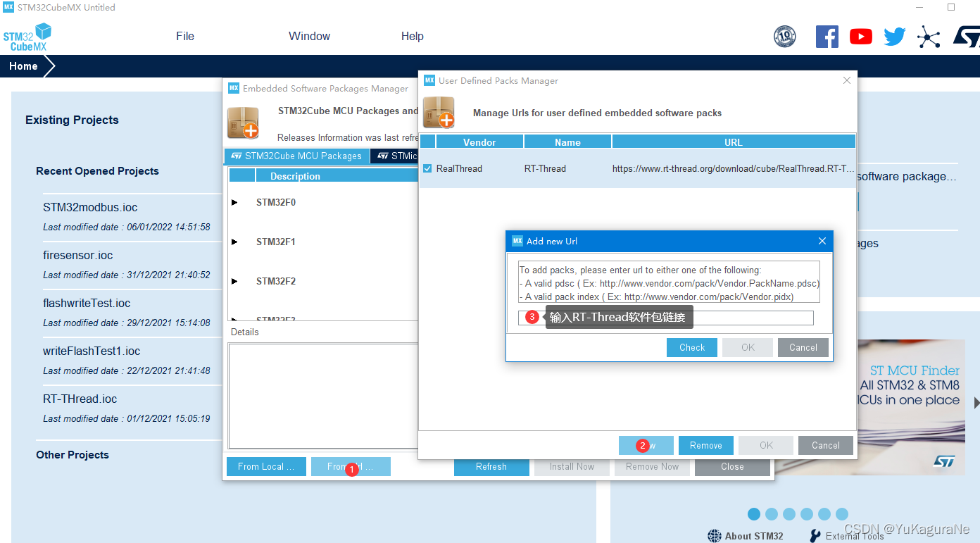
Task: Click STM32CubeMX logo at top left
Action: click(27, 37)
